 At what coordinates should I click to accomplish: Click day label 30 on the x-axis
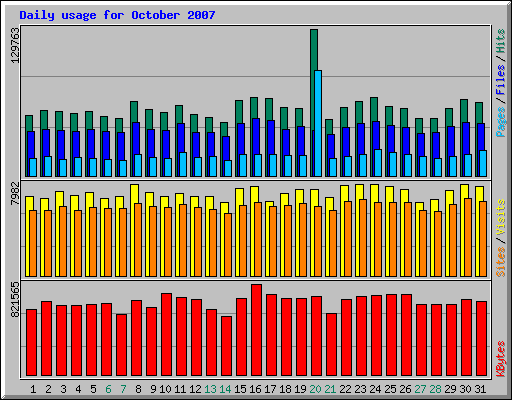click(x=465, y=389)
